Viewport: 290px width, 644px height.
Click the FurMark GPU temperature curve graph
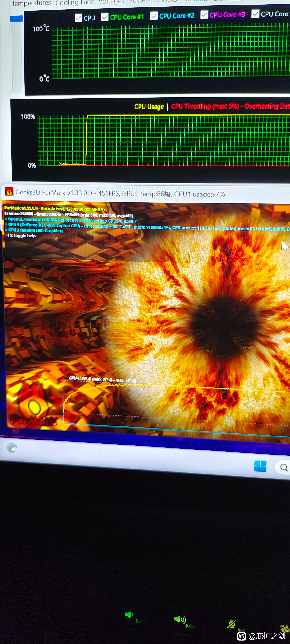pos(176,401)
